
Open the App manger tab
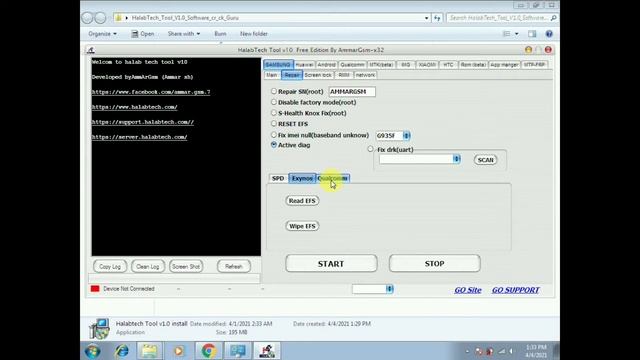click(504, 64)
